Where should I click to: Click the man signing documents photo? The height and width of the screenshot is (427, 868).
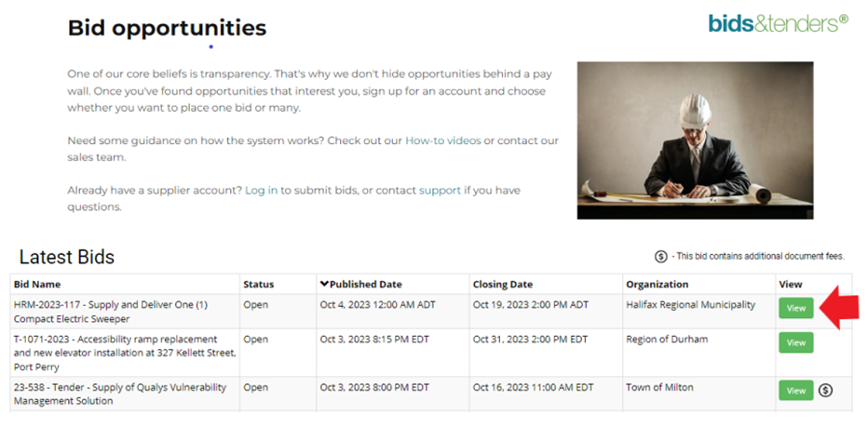(696, 140)
